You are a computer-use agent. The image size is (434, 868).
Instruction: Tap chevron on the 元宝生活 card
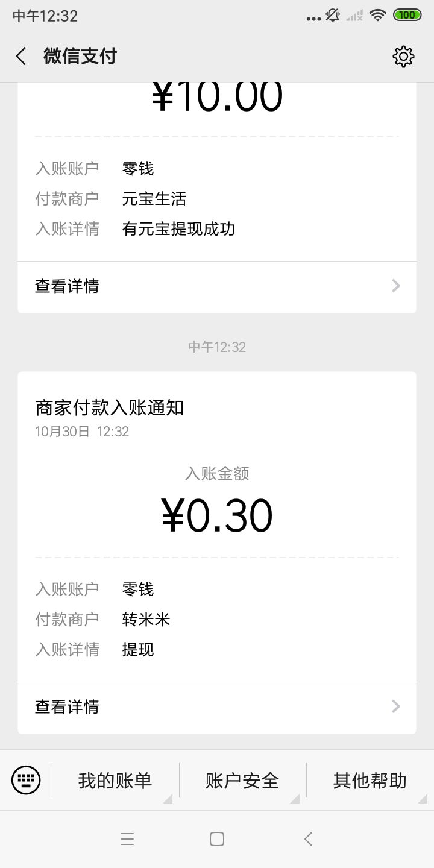coord(396,286)
